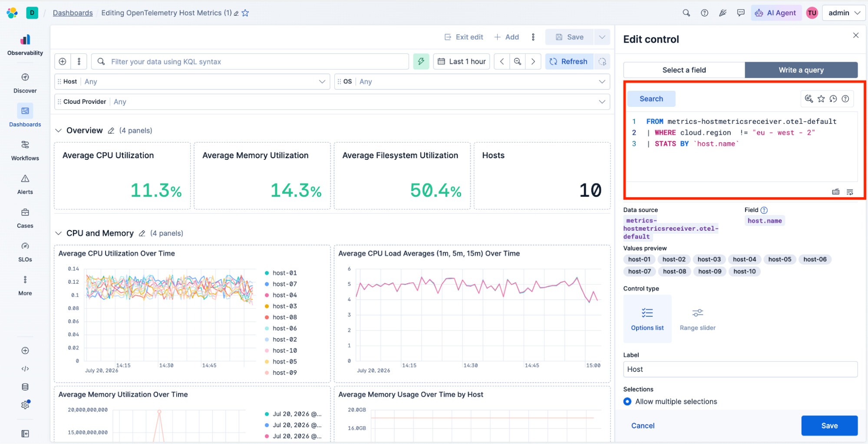The image size is (868, 444).
Task: Select Allow multiple selections radio
Action: tap(627, 402)
